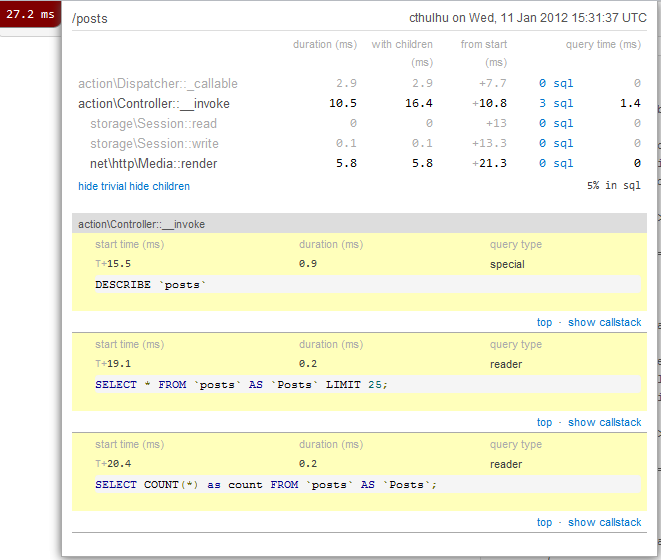This screenshot has width=661, height=560.
Task: Select action\Dispatcher::_callable row name
Action: tap(158, 83)
